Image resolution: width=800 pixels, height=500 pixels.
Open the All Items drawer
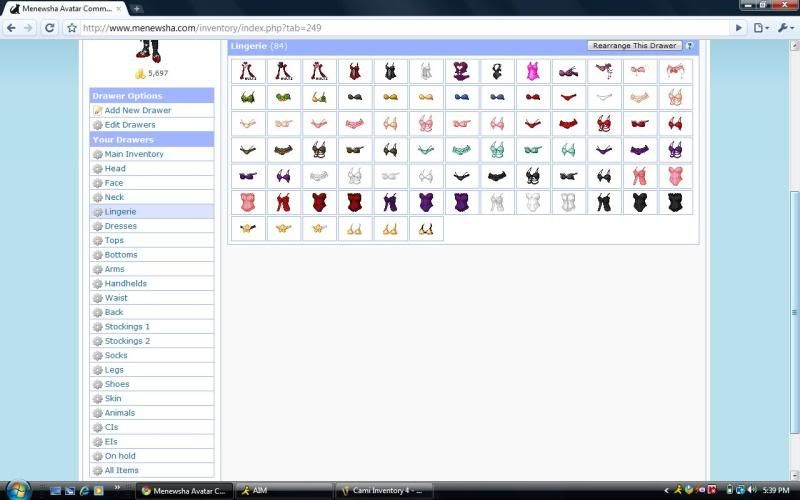[x=121, y=470]
